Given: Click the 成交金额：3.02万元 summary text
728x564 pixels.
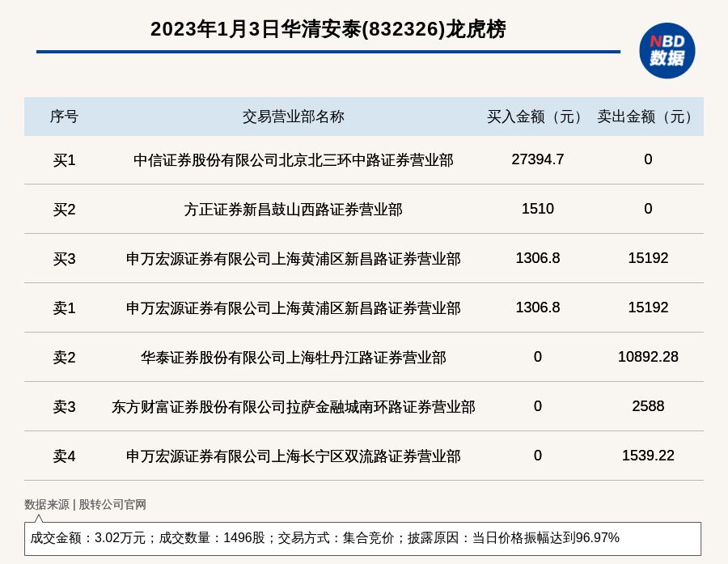Looking at the screenshot, I should (87, 538).
